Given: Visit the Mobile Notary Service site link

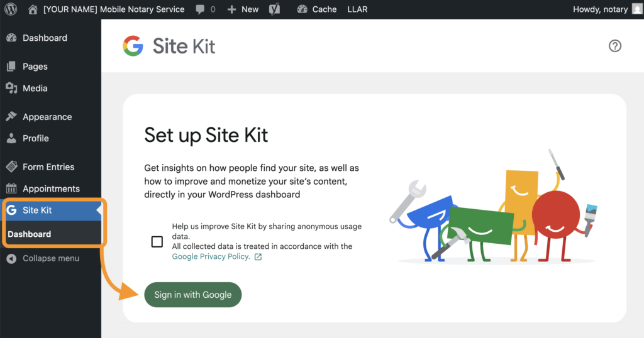Looking at the screenshot, I should pos(114,9).
